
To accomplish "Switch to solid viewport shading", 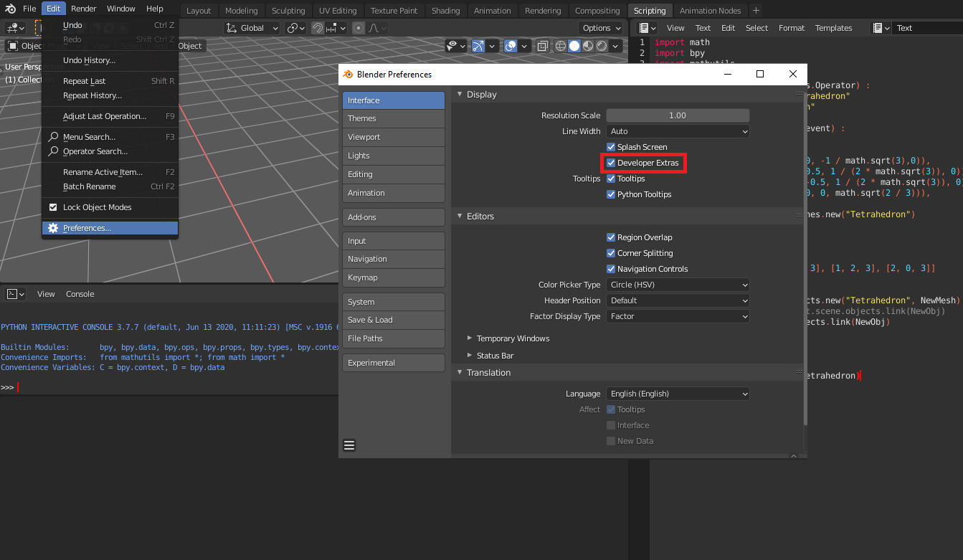I will click(x=574, y=46).
